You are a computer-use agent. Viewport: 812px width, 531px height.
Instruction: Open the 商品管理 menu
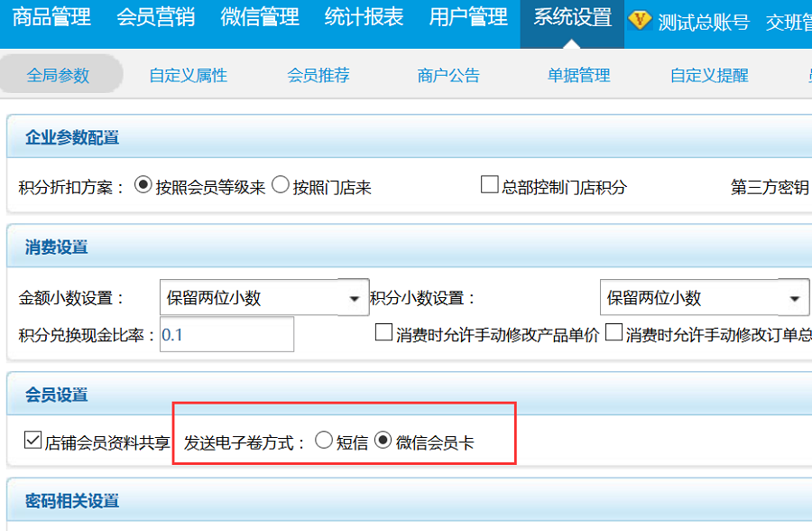(51, 18)
